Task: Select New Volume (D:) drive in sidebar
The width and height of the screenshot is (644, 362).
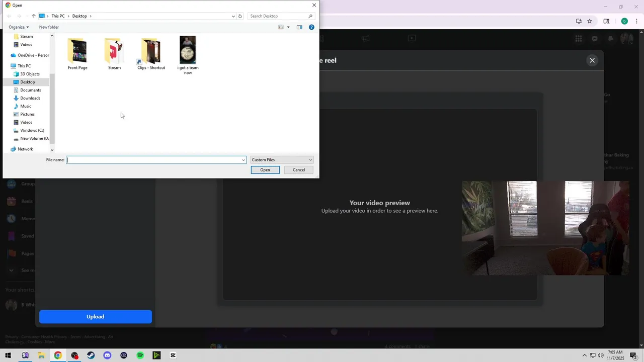Action: 34,138
